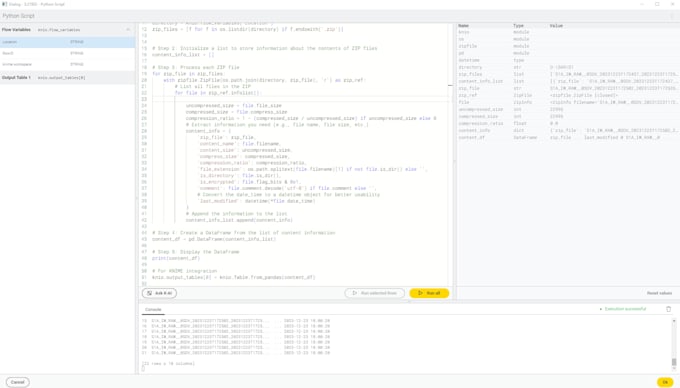Select the uncompressed_size int variable row

point(568,109)
